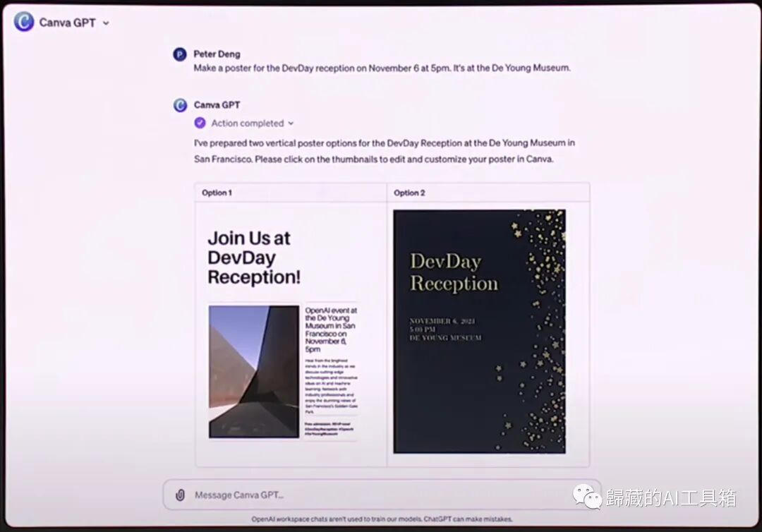Click the "Canva GPT" sender name in the reply

tap(217, 105)
